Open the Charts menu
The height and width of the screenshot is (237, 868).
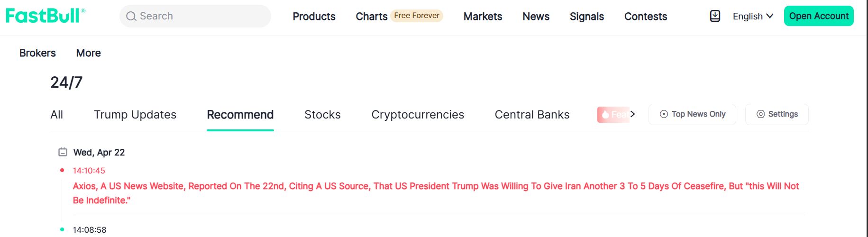(371, 16)
